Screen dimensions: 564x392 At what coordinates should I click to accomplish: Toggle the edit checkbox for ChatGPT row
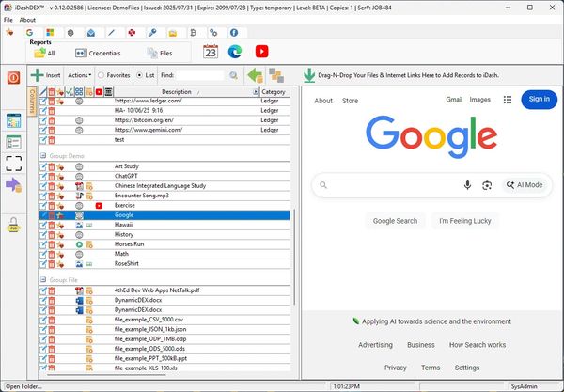(x=43, y=176)
